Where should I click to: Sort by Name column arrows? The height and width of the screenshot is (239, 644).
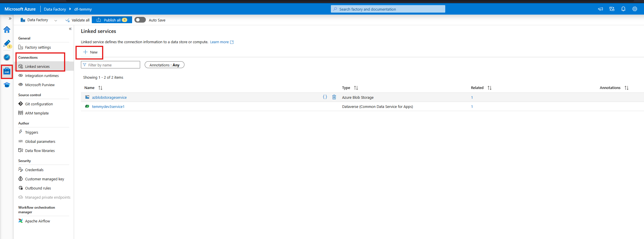click(x=100, y=88)
